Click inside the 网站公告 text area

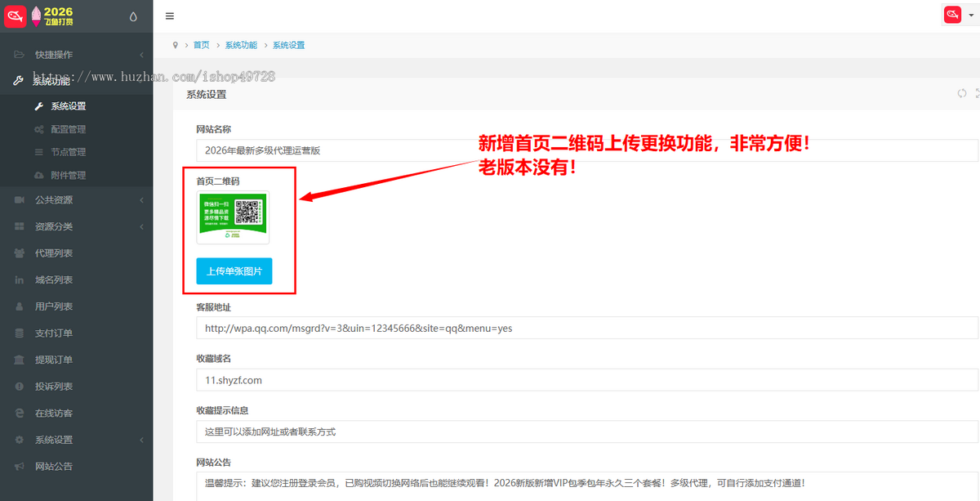coord(586,486)
